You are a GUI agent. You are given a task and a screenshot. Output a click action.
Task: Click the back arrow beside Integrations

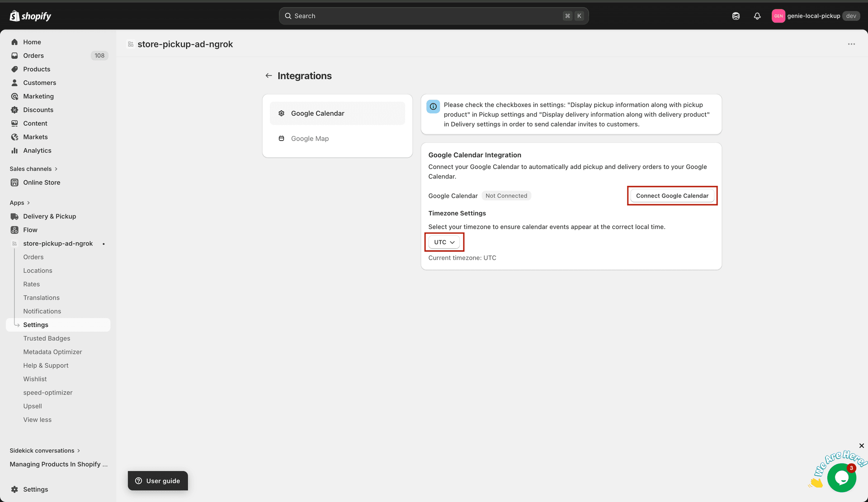click(x=269, y=75)
